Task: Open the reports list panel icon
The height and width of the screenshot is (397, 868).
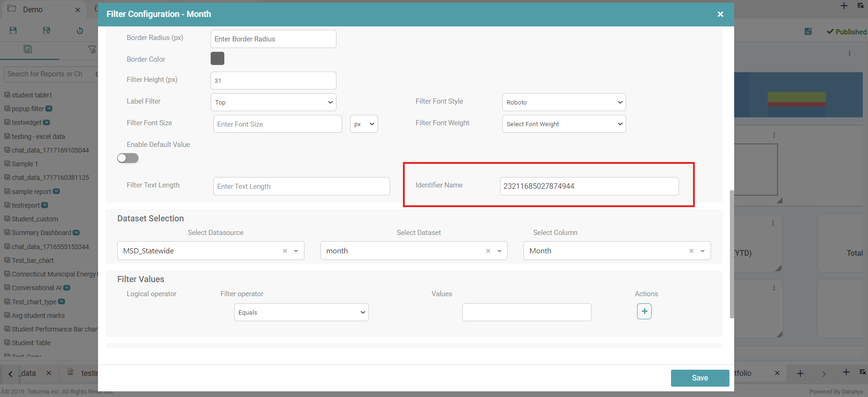Action: click(x=28, y=49)
